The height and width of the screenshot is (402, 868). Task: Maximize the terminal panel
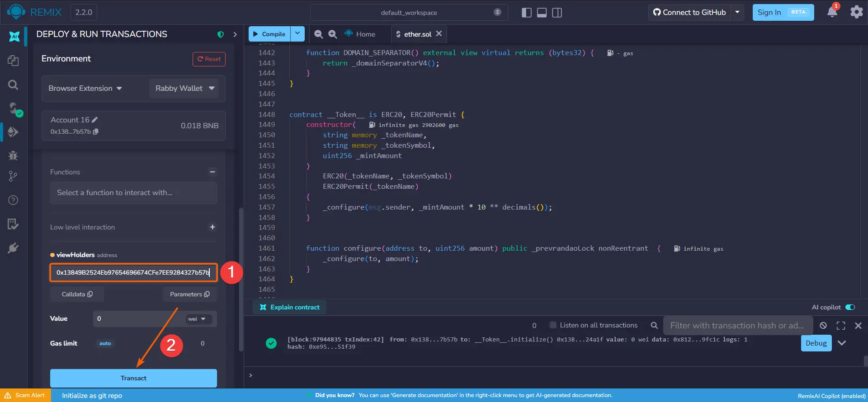841,325
